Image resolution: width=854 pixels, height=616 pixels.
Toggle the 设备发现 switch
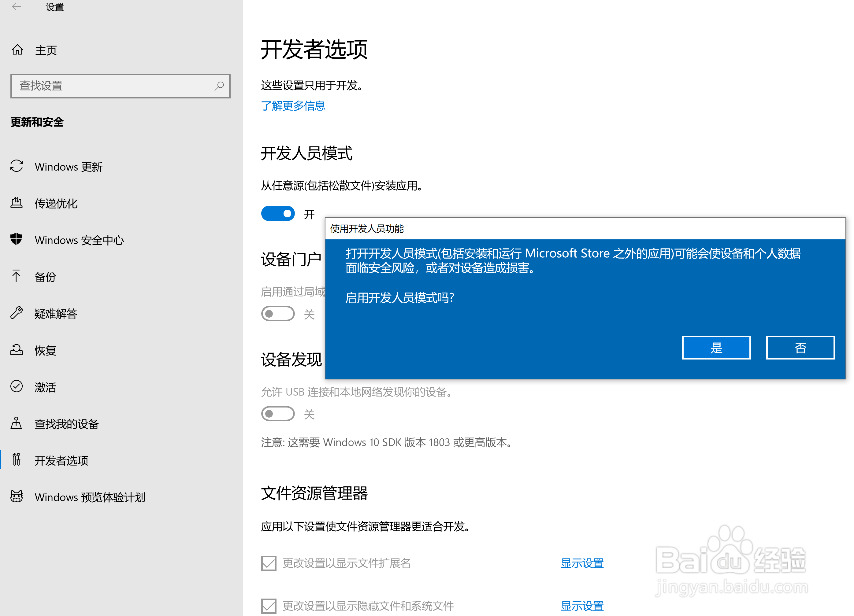pos(278,414)
